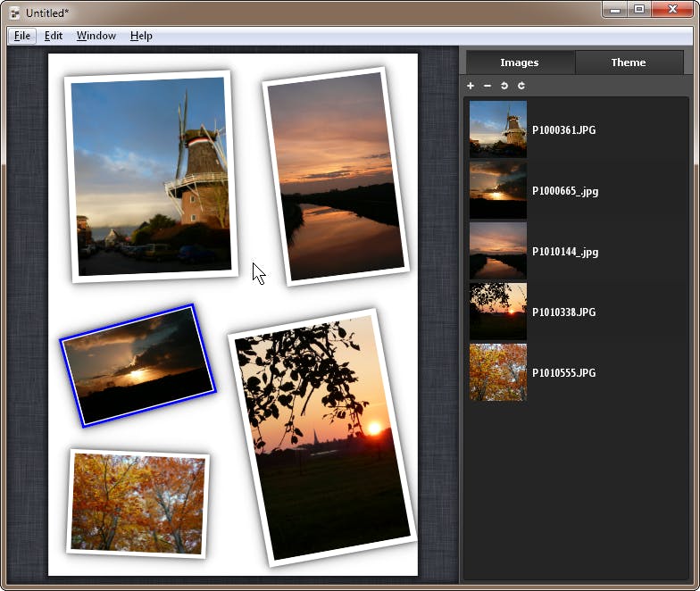Click the add image plus icon

tap(471, 86)
